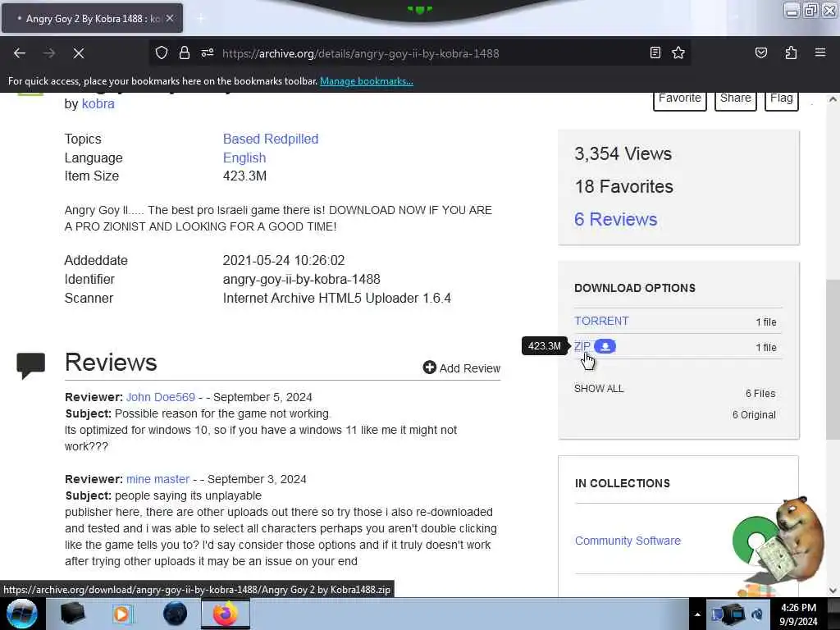Image resolution: width=840 pixels, height=630 pixels.
Task: Click the Based Redpilled topic link
Action: click(271, 139)
